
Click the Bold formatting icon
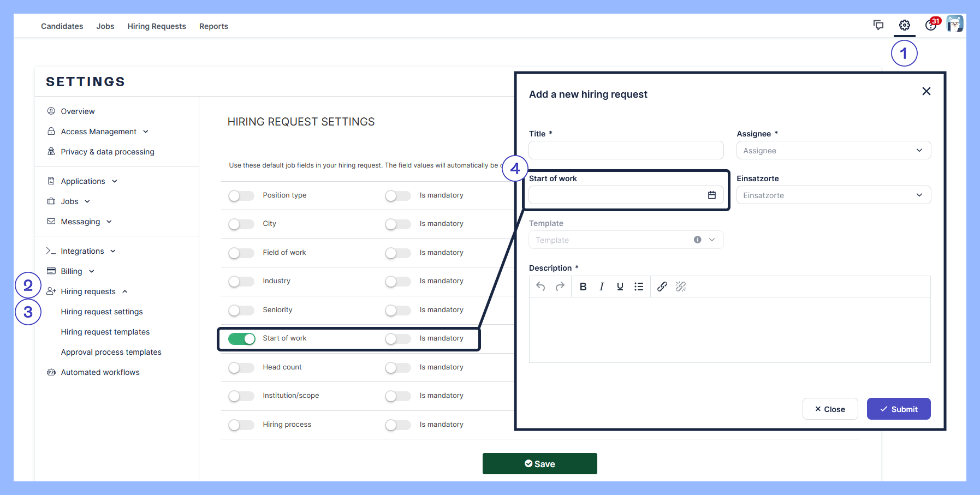click(x=583, y=287)
